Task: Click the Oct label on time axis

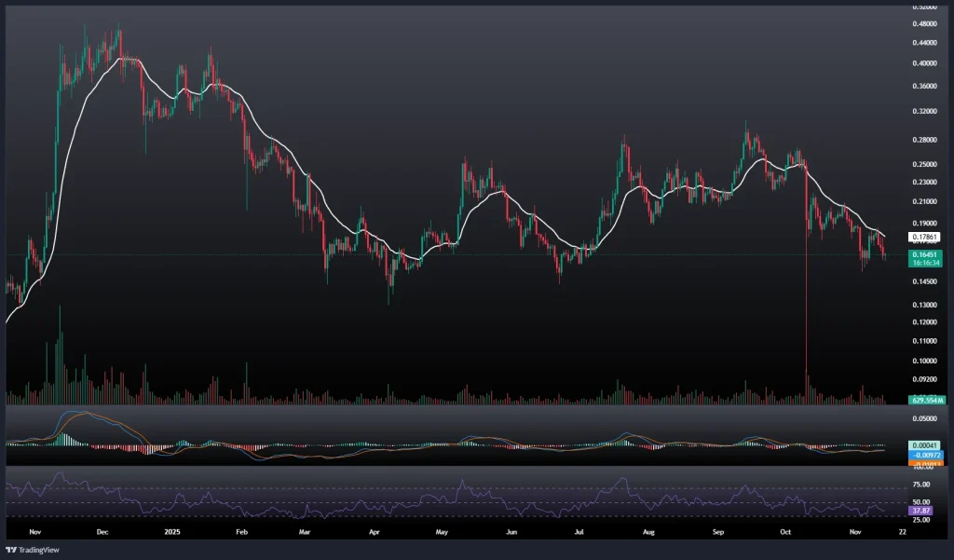Action: pyautogui.click(x=785, y=532)
